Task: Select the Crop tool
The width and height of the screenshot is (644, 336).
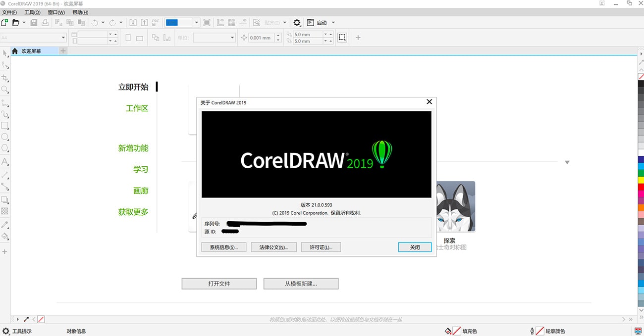Action: pos(5,78)
